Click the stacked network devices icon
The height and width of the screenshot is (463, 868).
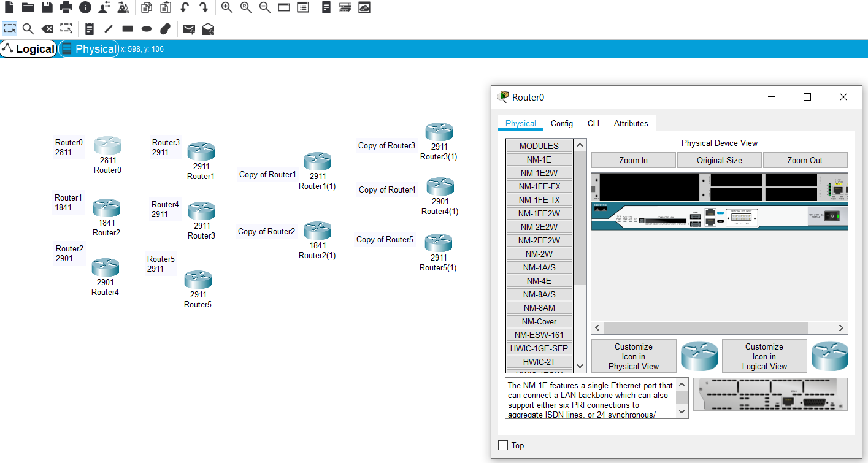[x=345, y=7]
